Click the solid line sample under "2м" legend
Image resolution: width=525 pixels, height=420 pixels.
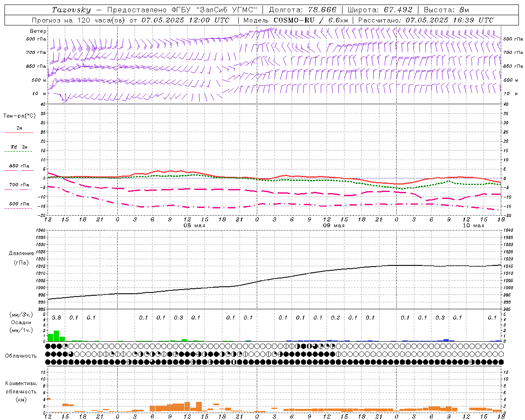(19, 133)
